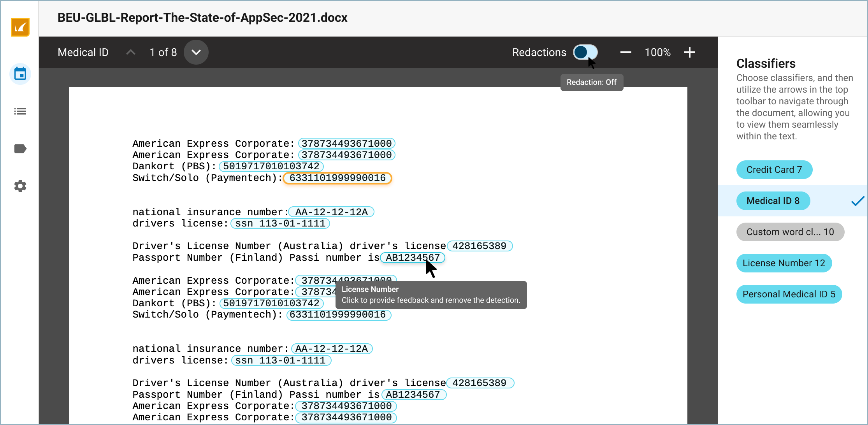Click second 428165389 Australia license detection

tap(480, 383)
